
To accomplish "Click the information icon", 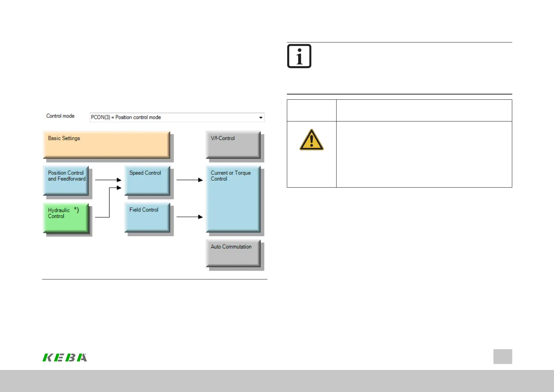I will point(299,56).
